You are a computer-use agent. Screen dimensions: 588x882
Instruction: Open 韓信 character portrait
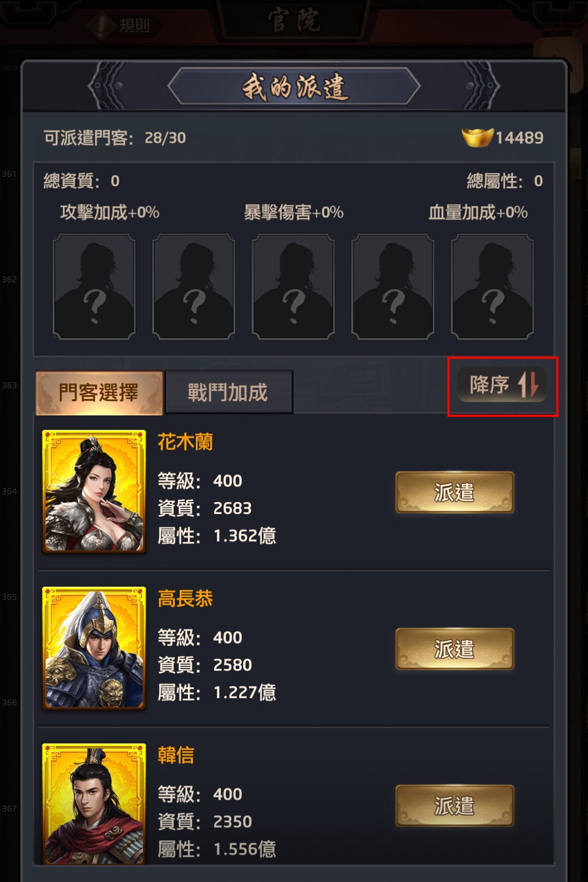tap(94, 804)
